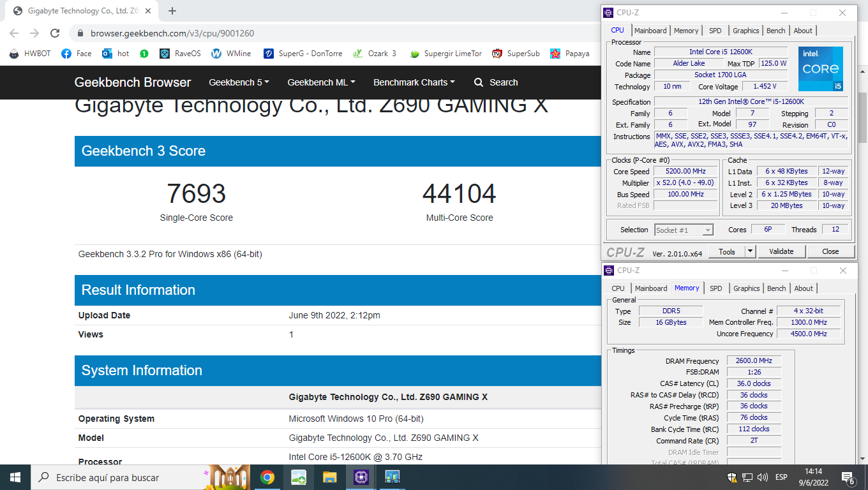Click the Intel Core i5 logo

pyautogui.click(x=821, y=69)
